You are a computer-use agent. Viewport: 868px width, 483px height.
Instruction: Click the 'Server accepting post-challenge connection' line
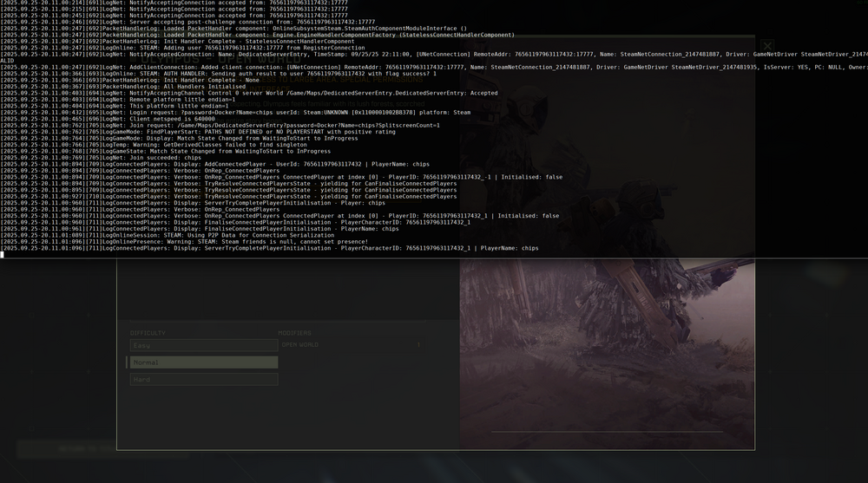[x=187, y=22]
